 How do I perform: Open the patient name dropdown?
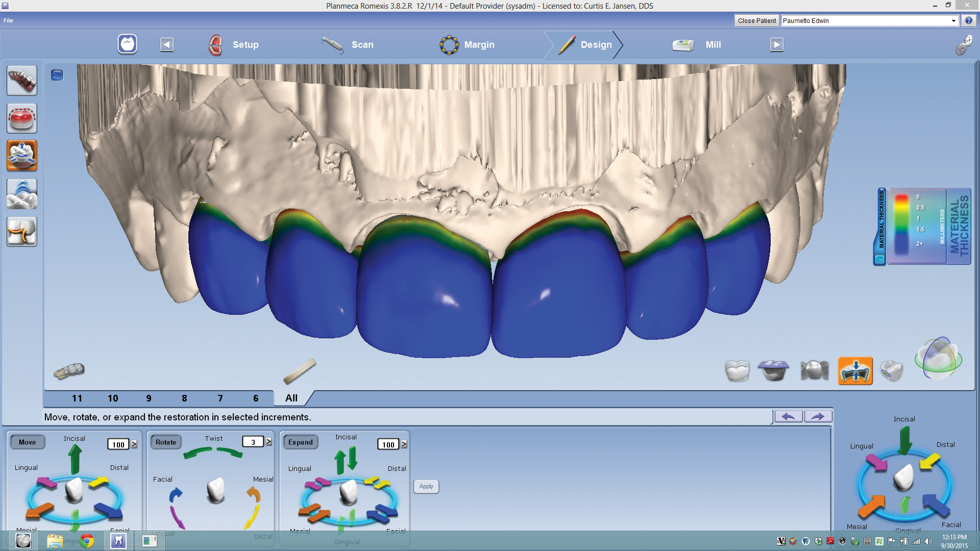tap(953, 21)
